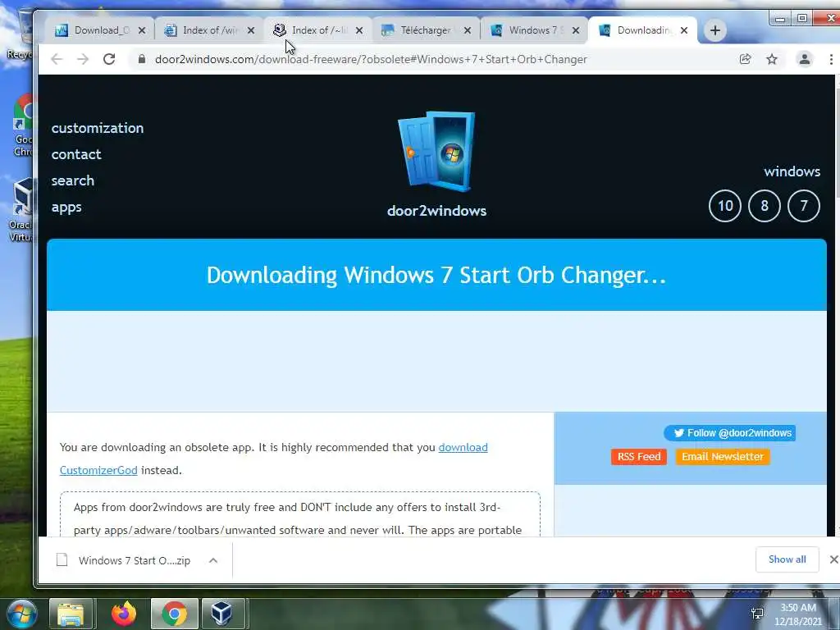Reload the current page
Screen dimensions: 840x630
point(109,59)
